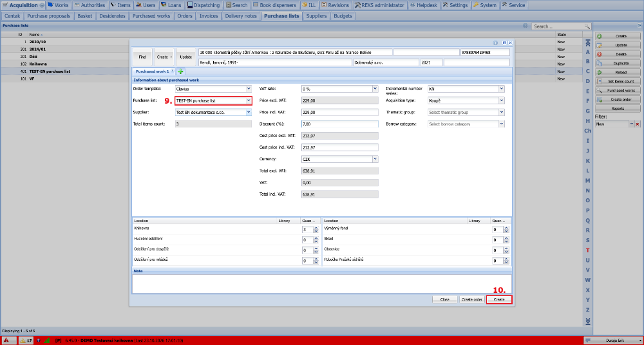Open the Loans module tab
Screen dimensions: 644x345
pos(172,5)
